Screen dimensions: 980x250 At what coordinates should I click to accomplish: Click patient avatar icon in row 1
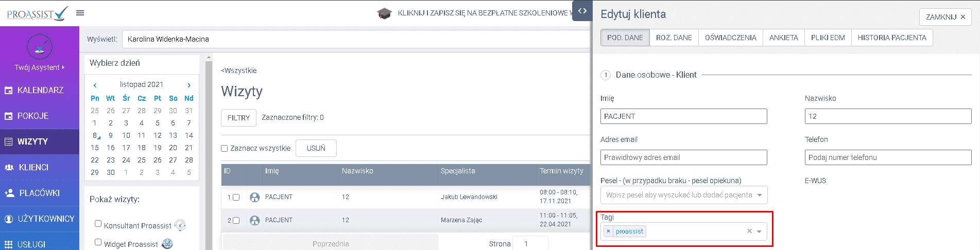(x=254, y=197)
